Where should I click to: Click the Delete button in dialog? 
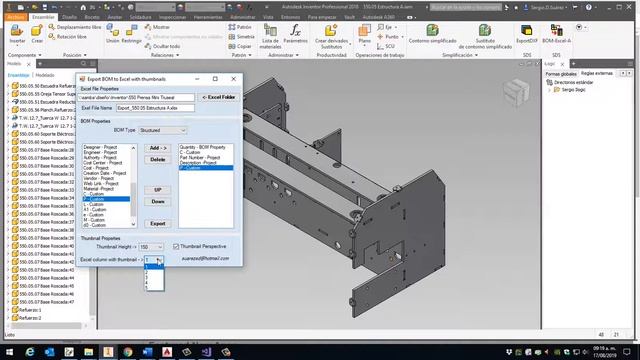tap(158, 160)
